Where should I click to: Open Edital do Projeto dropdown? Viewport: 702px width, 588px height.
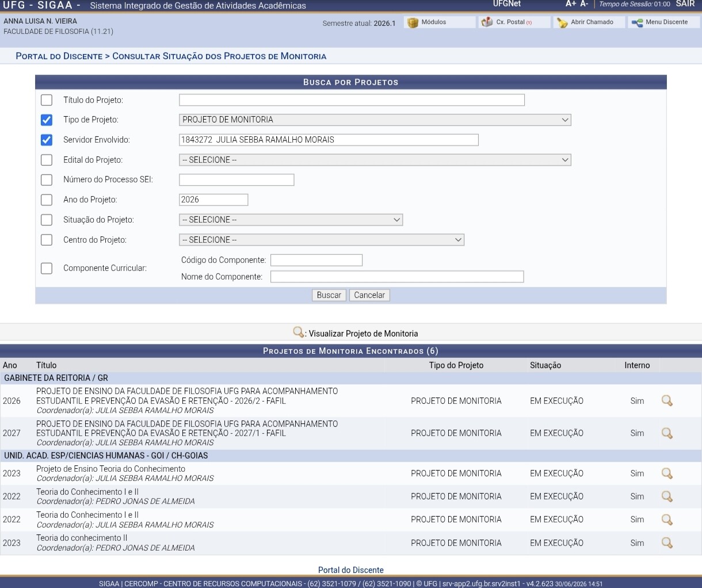point(375,160)
